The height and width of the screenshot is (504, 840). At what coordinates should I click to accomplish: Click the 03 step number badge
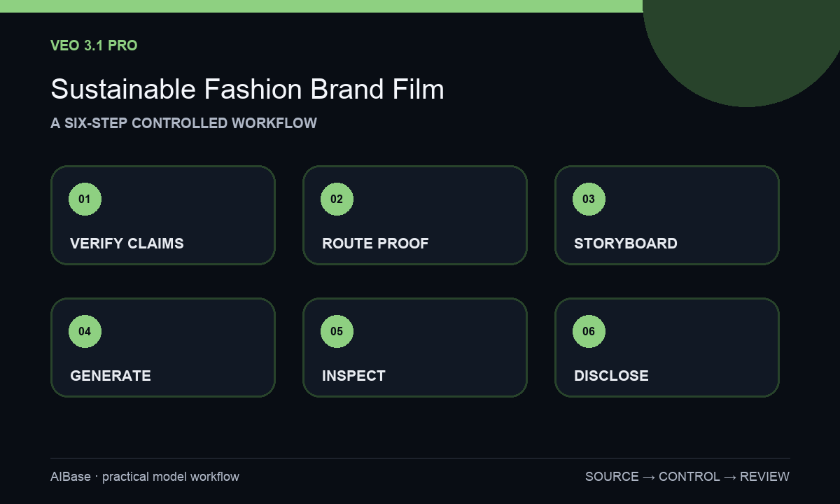(x=589, y=199)
